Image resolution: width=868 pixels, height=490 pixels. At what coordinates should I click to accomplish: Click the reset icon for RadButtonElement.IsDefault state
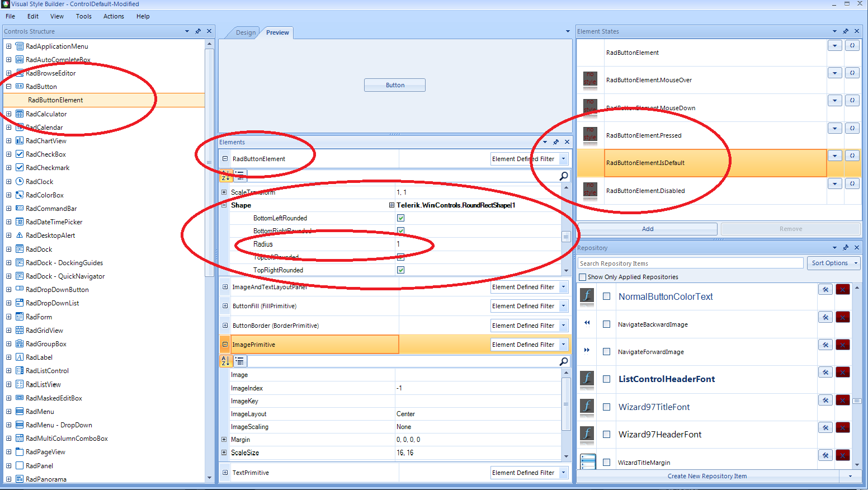(852, 156)
